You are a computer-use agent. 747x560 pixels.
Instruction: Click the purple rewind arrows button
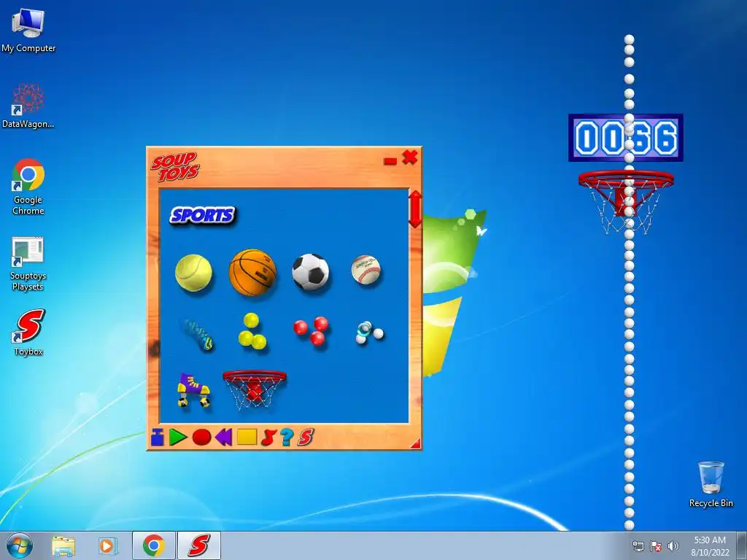click(223, 437)
